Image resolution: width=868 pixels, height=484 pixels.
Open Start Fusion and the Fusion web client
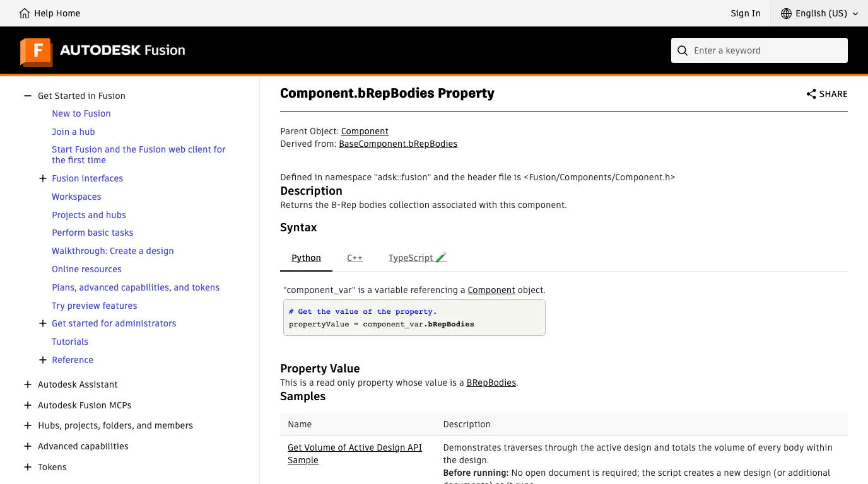139,155
